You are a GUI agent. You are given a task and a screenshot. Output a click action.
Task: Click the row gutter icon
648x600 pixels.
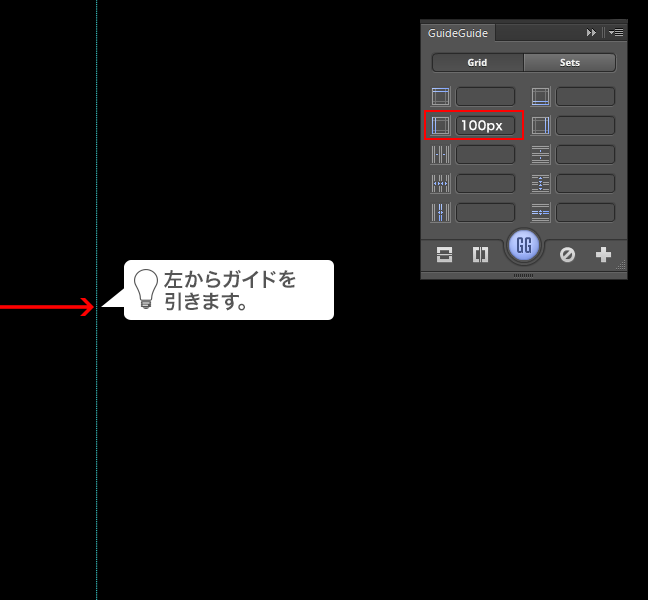(541, 212)
